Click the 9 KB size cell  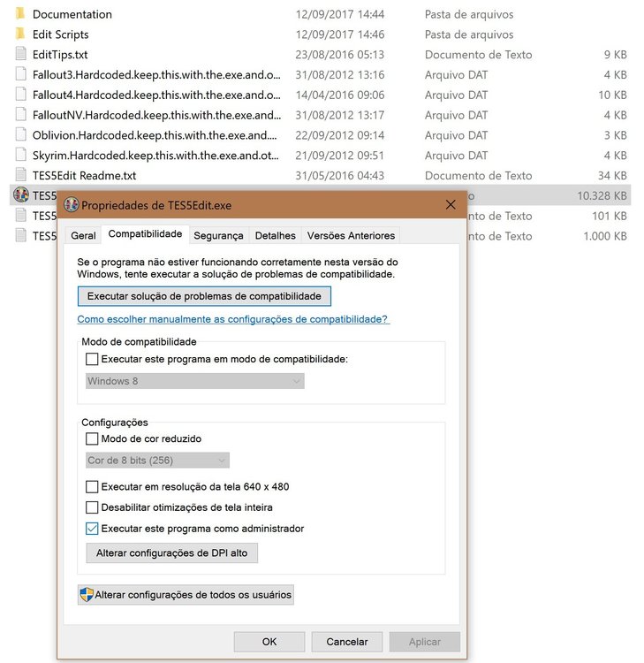(x=615, y=55)
